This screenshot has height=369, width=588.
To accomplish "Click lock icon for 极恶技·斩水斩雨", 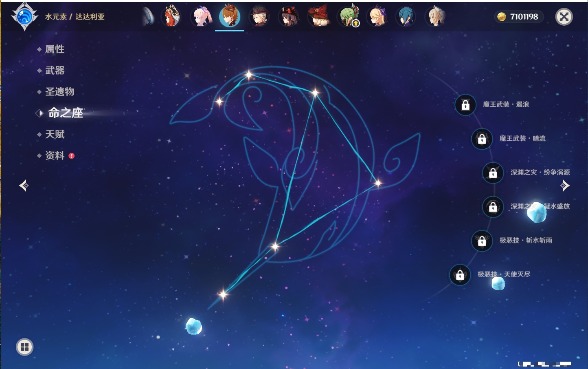I will [x=482, y=241].
